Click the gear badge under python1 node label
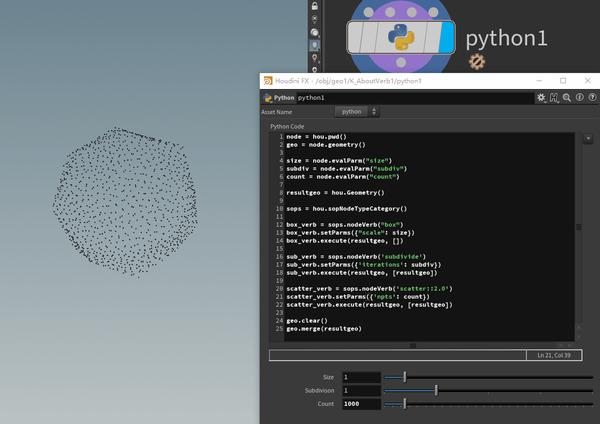 [x=477, y=62]
